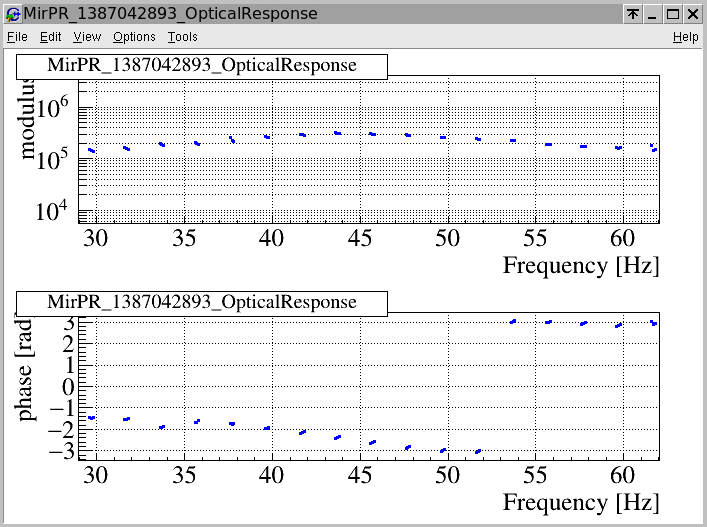Open the File menu
Screen dimensions: 707x527
(18, 37)
